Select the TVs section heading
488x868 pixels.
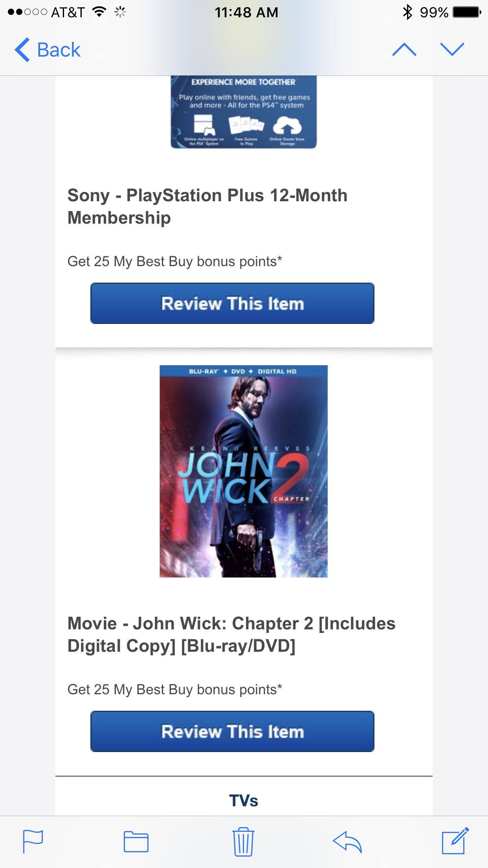point(244,801)
